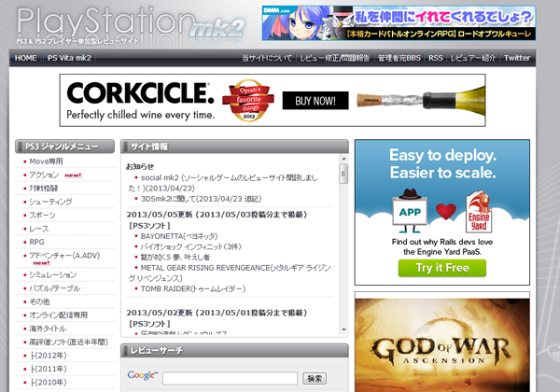Click the 検索 search button

click(315, 378)
